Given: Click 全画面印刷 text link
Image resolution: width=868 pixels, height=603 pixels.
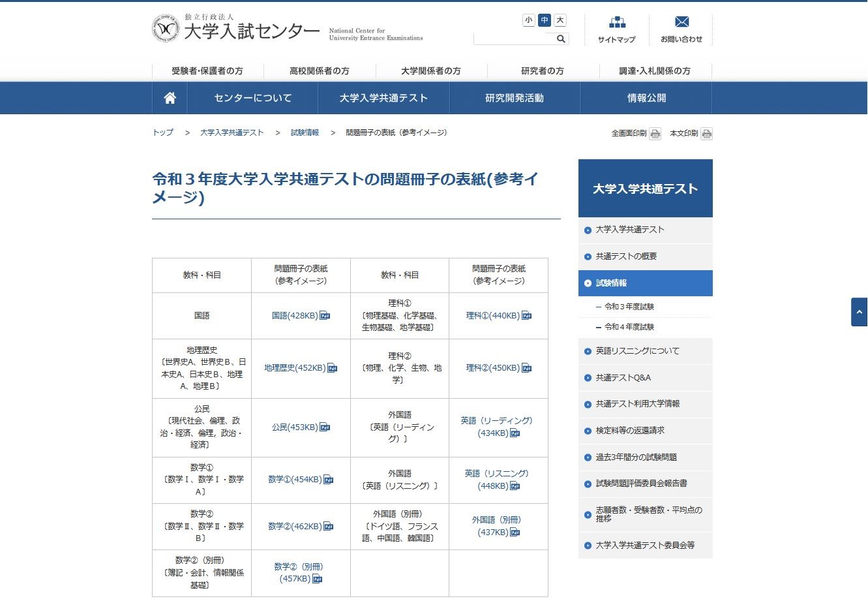Looking at the screenshot, I should tap(629, 133).
